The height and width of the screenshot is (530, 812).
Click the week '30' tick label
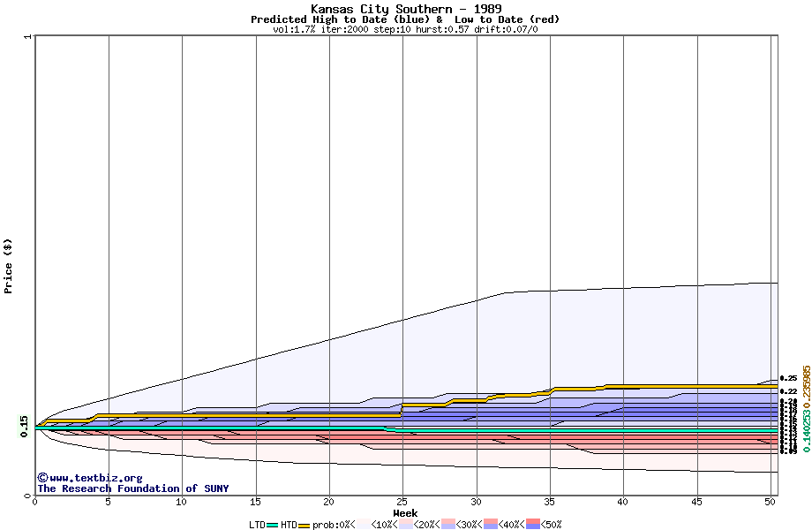[476, 502]
